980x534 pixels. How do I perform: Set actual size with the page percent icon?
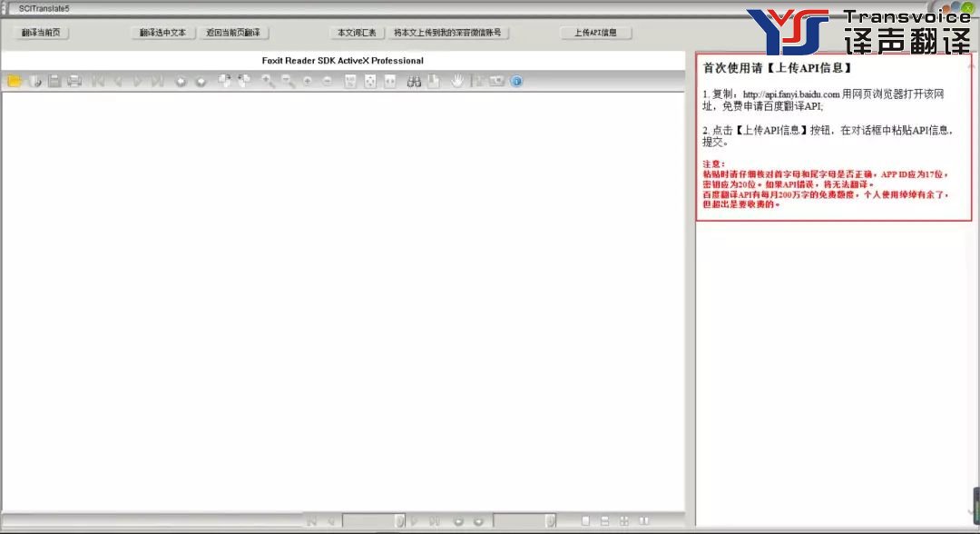pyautogui.click(x=350, y=82)
